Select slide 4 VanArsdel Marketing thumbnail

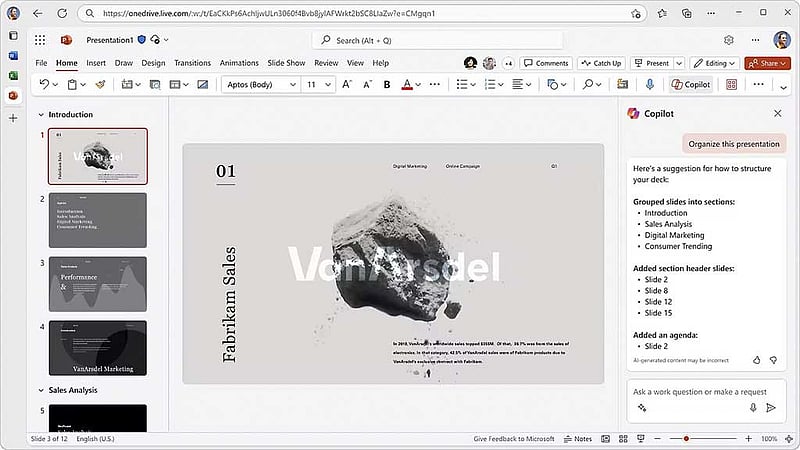click(97, 347)
